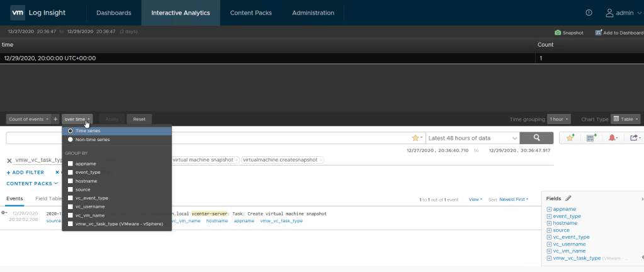644x272 pixels.
Task: Tick the event_type group-by checkbox
Action: click(71, 172)
